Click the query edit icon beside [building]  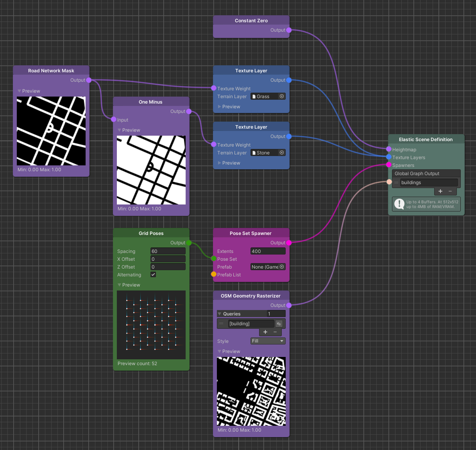click(x=279, y=323)
